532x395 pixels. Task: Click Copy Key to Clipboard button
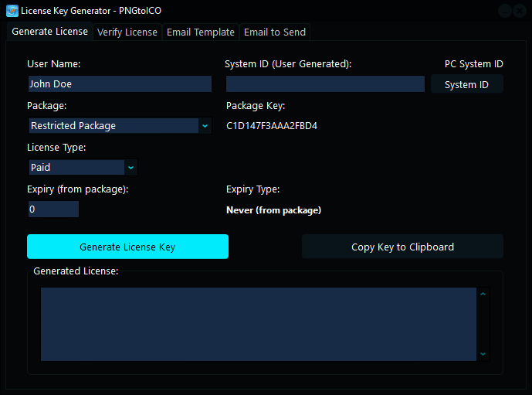(x=402, y=247)
